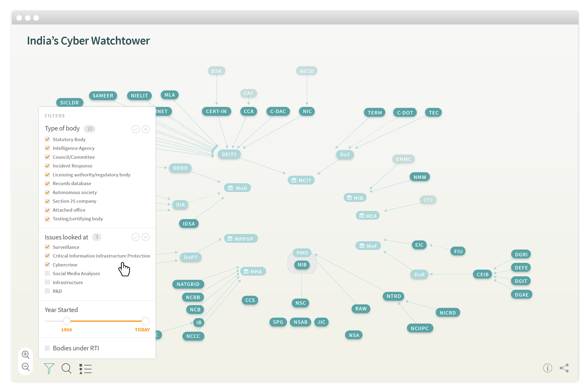Open the info icon
This screenshot has width=588, height=392.
click(x=547, y=368)
